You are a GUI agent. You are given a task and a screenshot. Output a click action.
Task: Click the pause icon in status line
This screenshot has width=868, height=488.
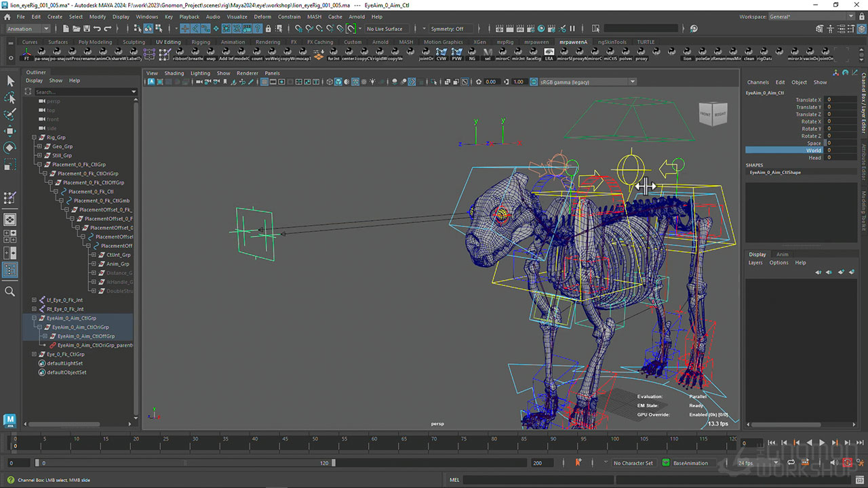pyautogui.click(x=572, y=29)
